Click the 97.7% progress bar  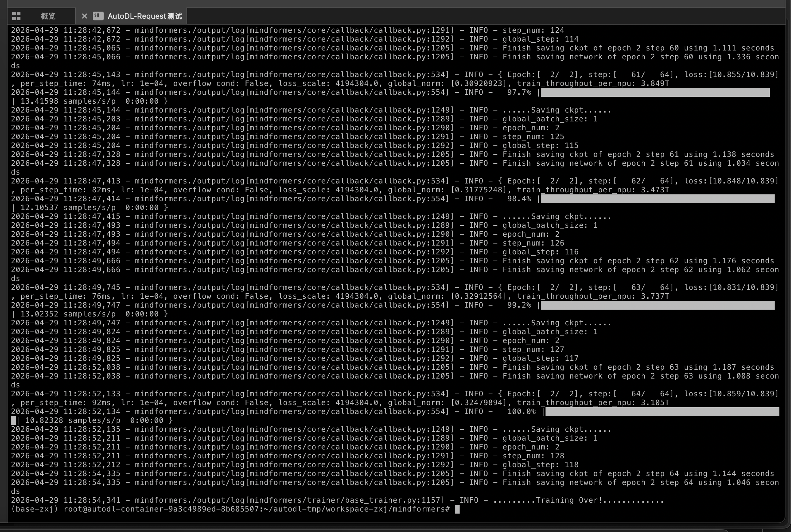pyautogui.click(x=655, y=92)
